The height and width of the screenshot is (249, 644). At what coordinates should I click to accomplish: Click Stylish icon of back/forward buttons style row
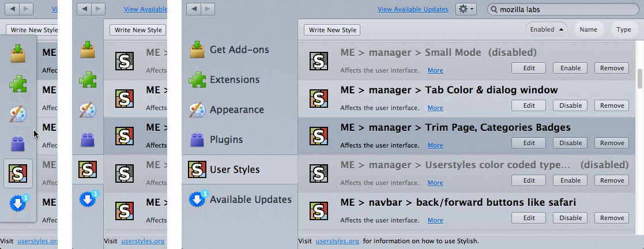319,211
